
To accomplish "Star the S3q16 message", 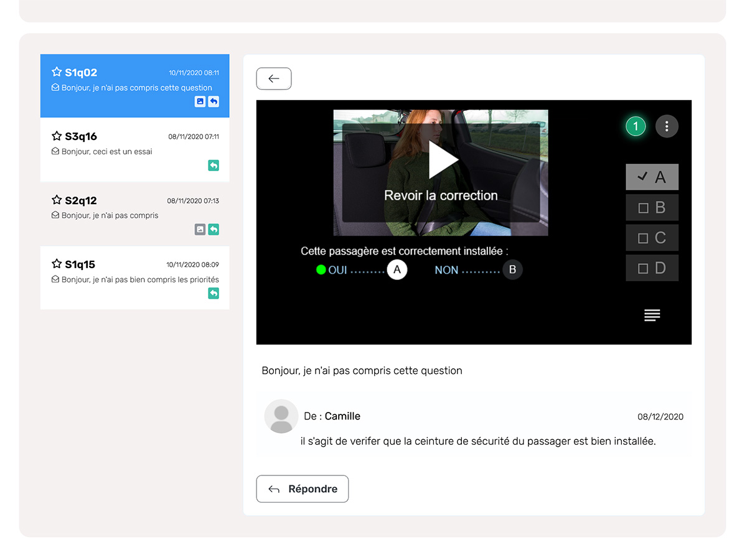I will coord(57,136).
